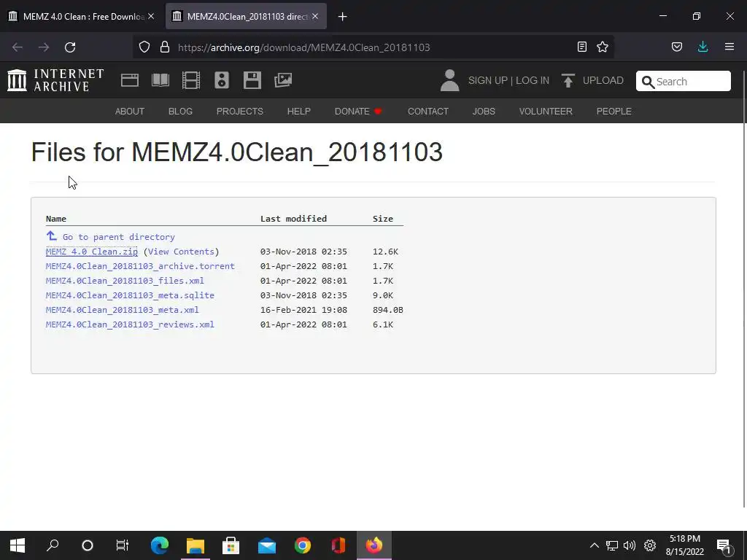The width and height of the screenshot is (747, 560).
Task: Launch Google Chrome from the taskbar
Action: point(303,545)
